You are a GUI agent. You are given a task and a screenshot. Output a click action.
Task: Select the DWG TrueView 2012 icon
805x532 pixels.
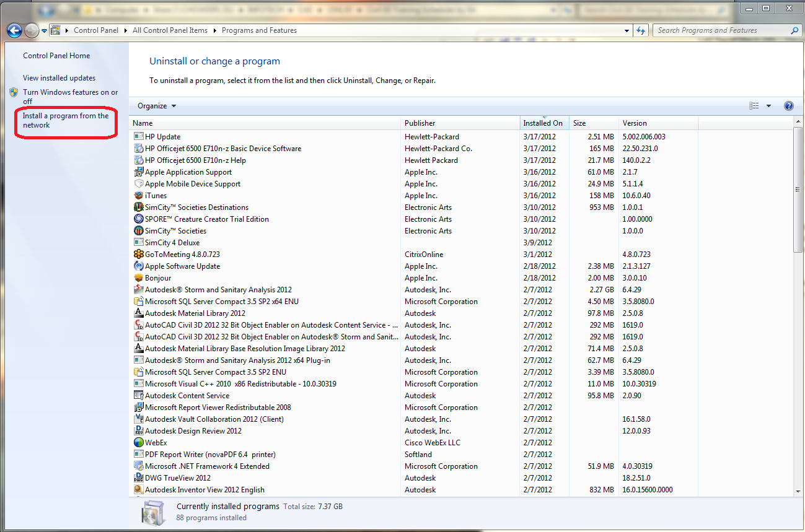coord(138,477)
